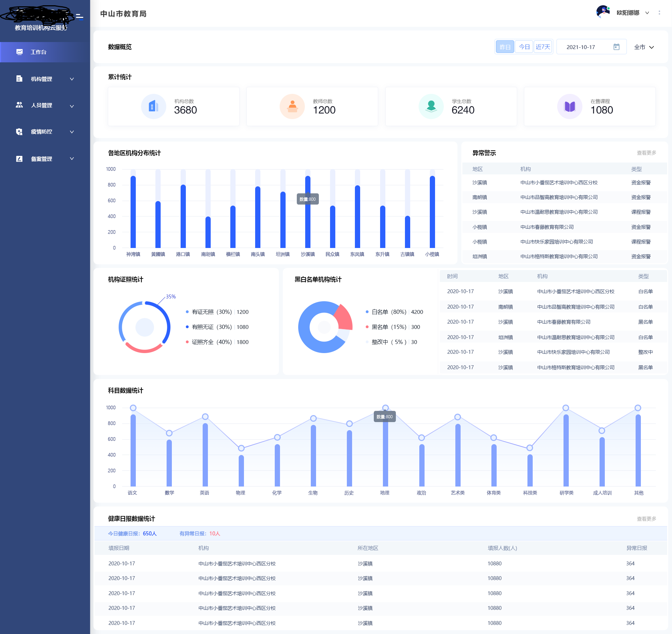The image size is (672, 634).
Task: Open the 疫情防控 menu
Action: (x=45, y=132)
